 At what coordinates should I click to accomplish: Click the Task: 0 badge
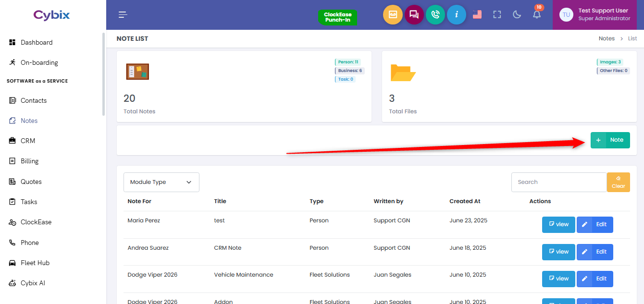(345, 79)
